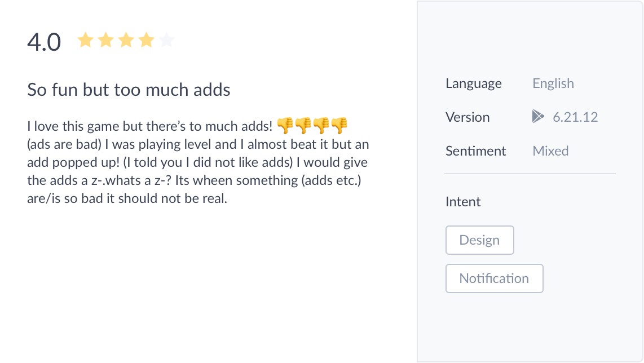Click the review title 'So fun but too much adds'

[x=129, y=90]
